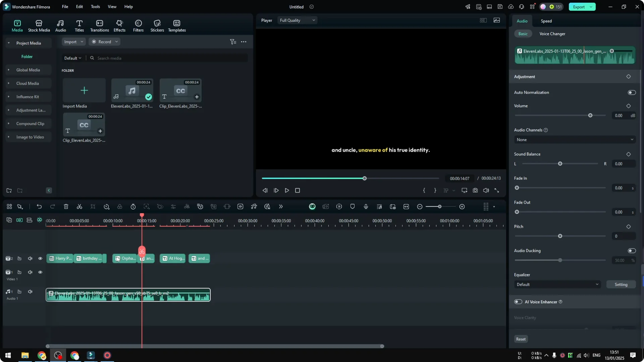The image size is (644, 362).
Task: Enter fullscreen preview mode
Action: (x=497, y=190)
